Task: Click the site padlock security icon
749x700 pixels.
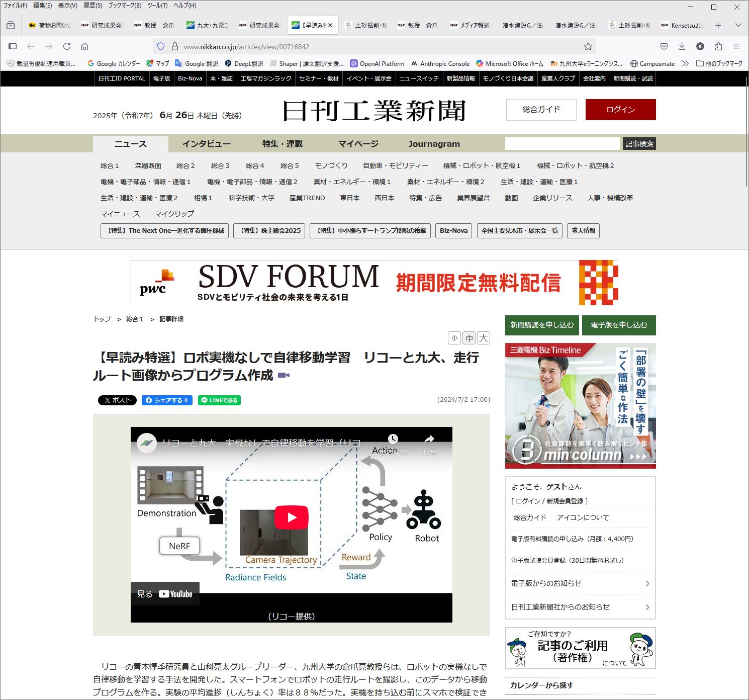Action: (175, 46)
